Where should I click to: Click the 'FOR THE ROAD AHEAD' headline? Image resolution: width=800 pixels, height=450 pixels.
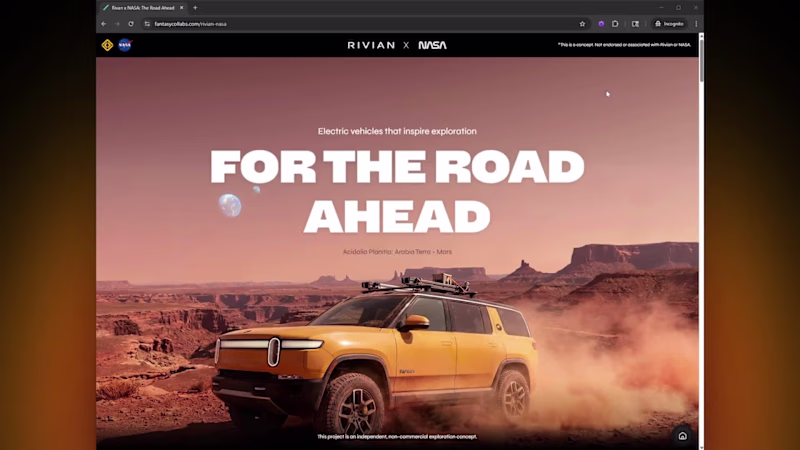pyautogui.click(x=397, y=191)
